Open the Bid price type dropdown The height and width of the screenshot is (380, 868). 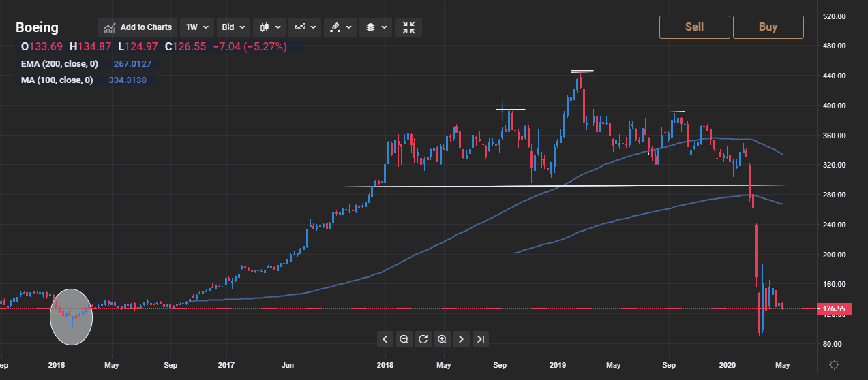coord(234,27)
